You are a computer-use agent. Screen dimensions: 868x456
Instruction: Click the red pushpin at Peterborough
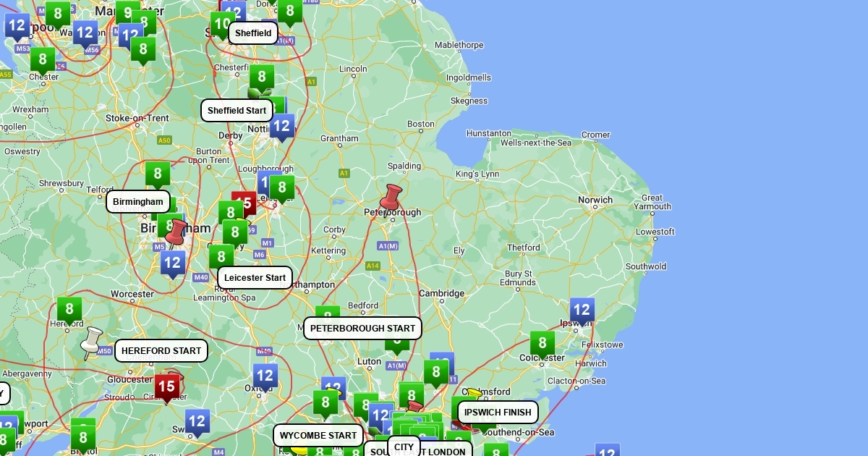tap(391, 196)
